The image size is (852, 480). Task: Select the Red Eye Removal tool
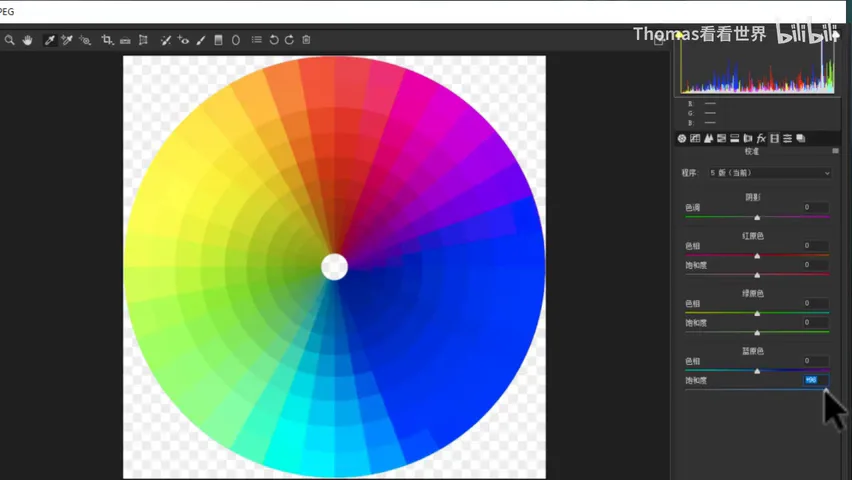pos(183,40)
